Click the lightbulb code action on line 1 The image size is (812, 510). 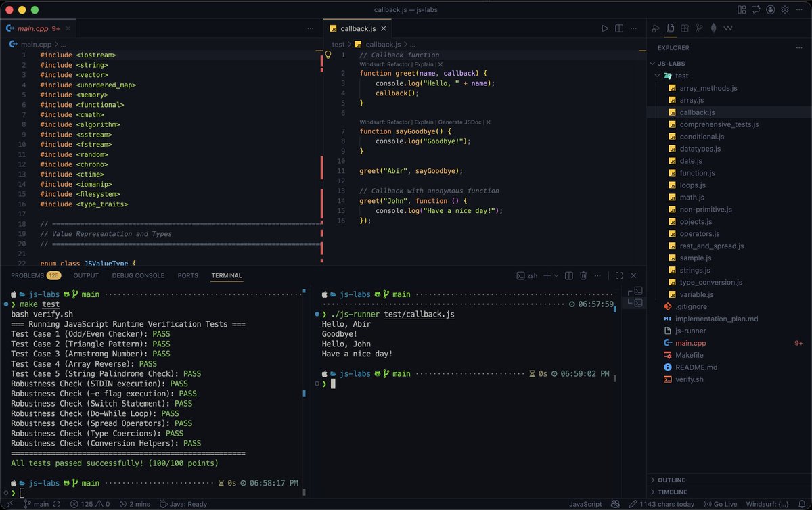328,55
